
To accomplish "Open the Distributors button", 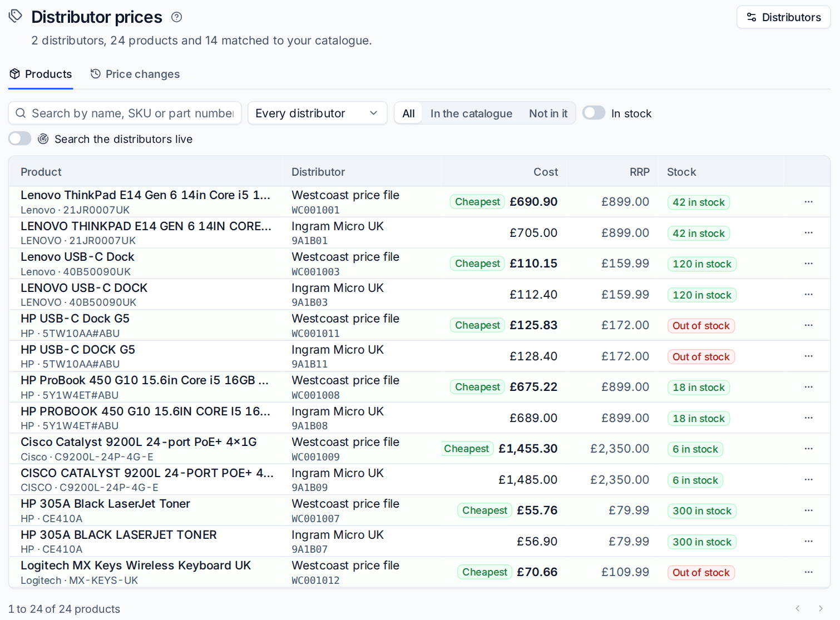I will tap(783, 17).
